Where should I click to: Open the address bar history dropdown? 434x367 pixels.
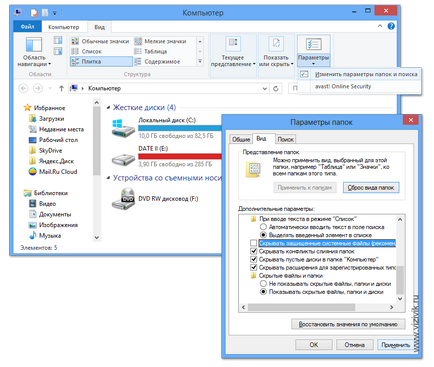(x=265, y=88)
